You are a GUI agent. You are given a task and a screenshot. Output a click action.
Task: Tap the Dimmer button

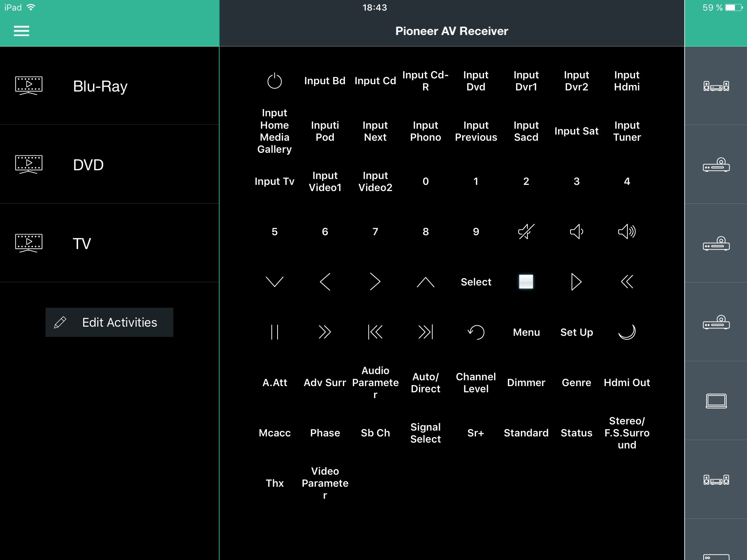(x=526, y=382)
